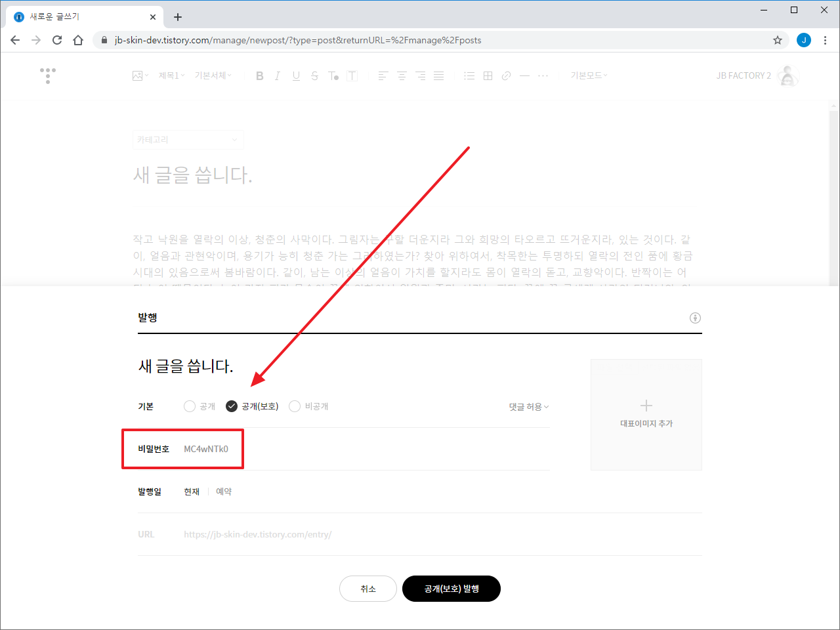Select the 공개 radio option

pyautogui.click(x=199, y=406)
